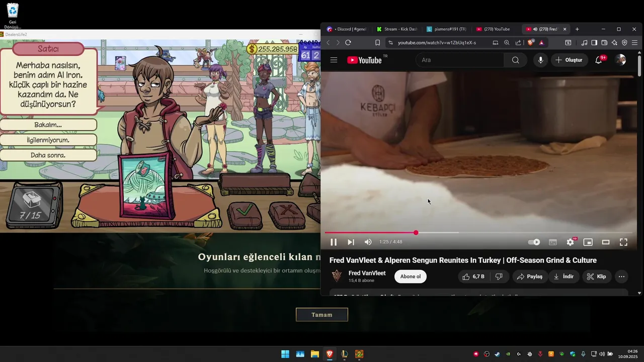This screenshot has width=644, height=362.
Task: Open League of Legends taskbar icon
Action: point(344,354)
